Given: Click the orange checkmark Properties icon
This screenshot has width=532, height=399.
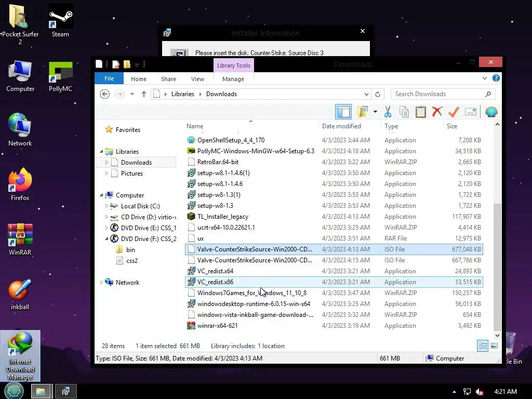Looking at the screenshot, I should [x=454, y=112].
